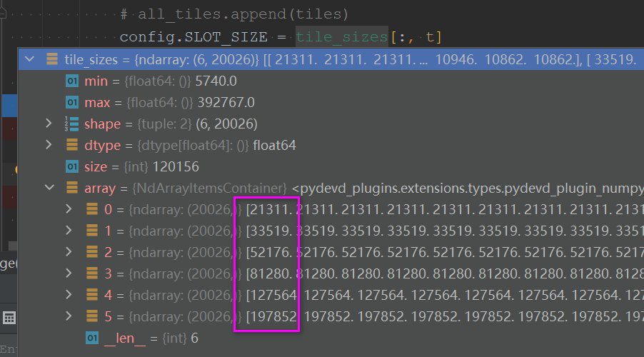Expand the dtype float64 entry
The width and height of the screenshot is (644, 357).
[x=49, y=145]
